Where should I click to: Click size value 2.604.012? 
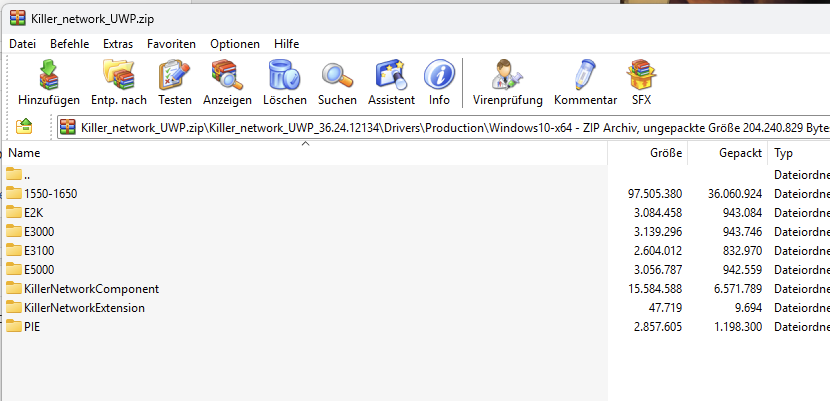click(658, 251)
